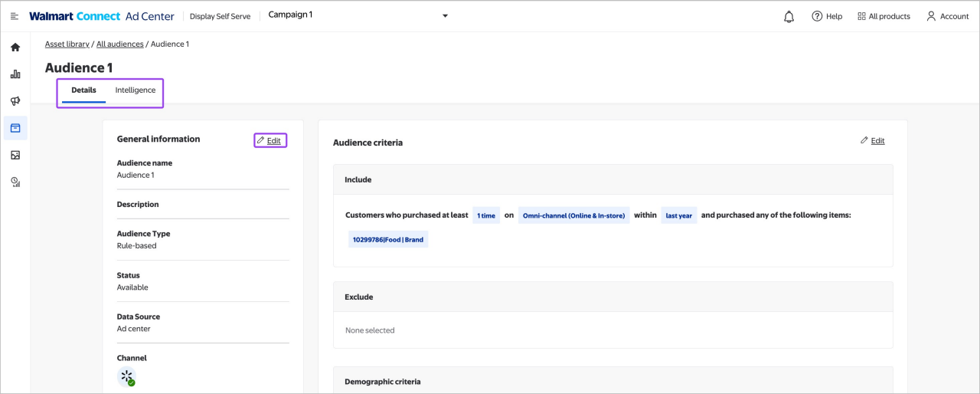Open the notifications bell
This screenshot has width=980, height=394.
click(789, 16)
